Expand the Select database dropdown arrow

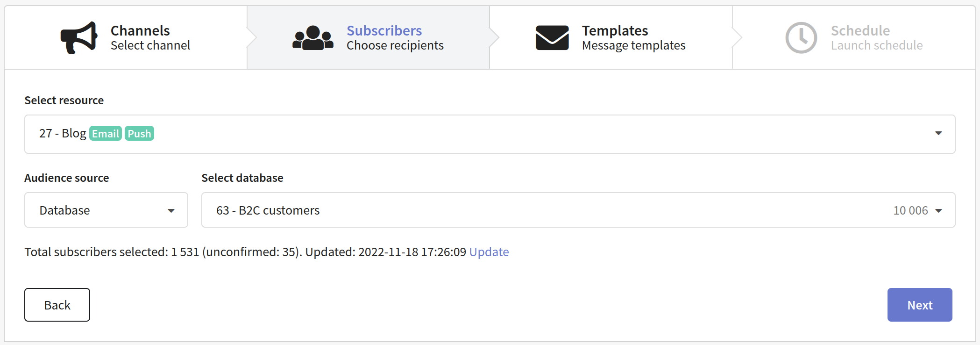click(938, 211)
